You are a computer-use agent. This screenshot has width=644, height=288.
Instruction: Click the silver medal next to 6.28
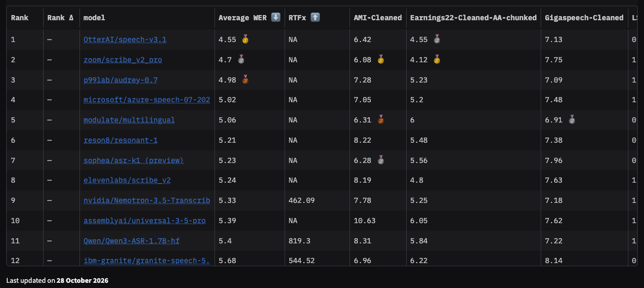pos(381,160)
